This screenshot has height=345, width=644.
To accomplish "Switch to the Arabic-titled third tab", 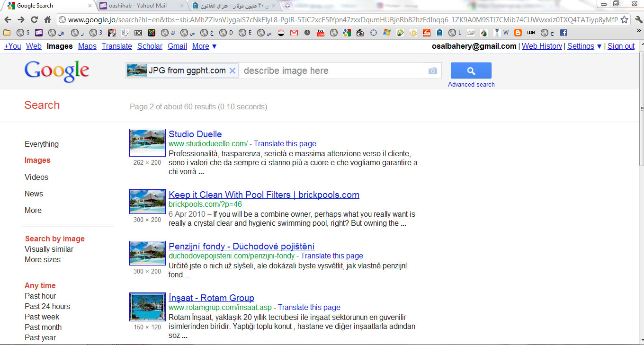I will pyautogui.click(x=234, y=6).
